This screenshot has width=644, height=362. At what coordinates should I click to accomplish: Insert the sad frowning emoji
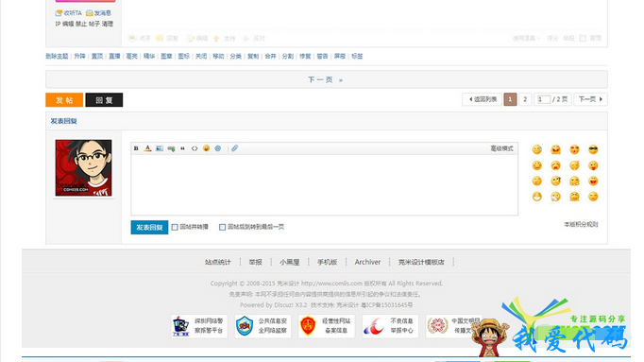coord(555,165)
